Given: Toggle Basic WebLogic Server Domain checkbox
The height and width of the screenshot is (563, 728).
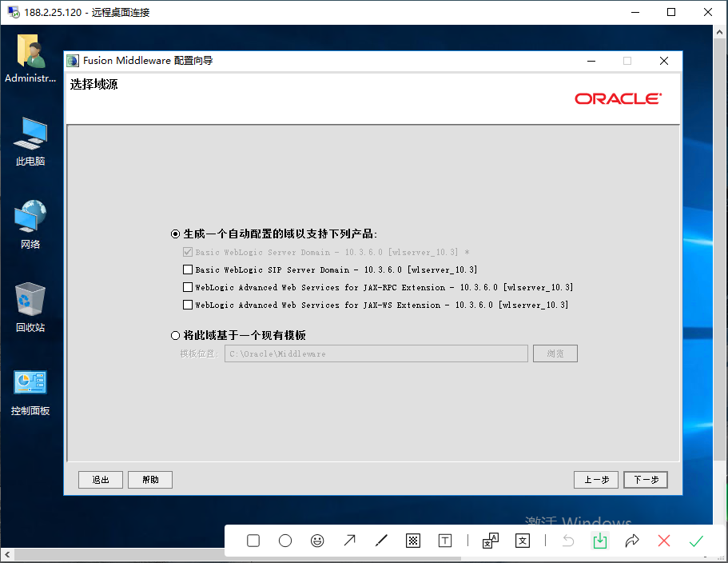Looking at the screenshot, I should [x=188, y=252].
